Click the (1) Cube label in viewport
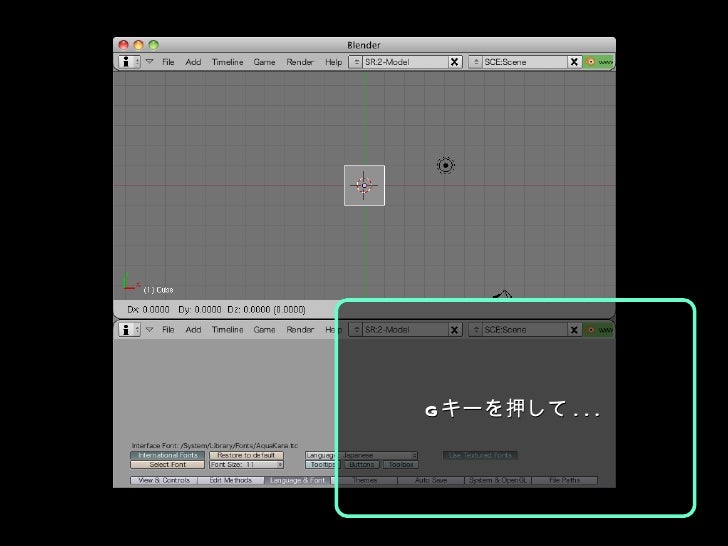The width and height of the screenshot is (728, 546). 158,290
